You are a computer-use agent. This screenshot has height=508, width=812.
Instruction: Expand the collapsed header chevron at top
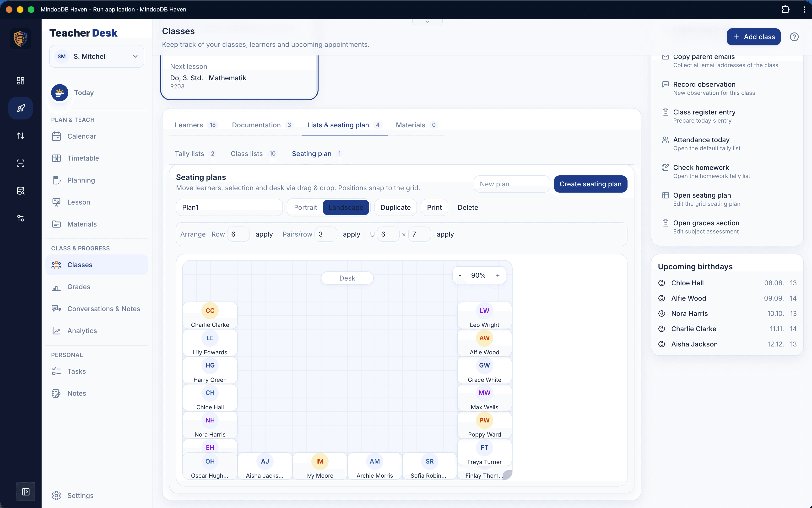(x=427, y=22)
